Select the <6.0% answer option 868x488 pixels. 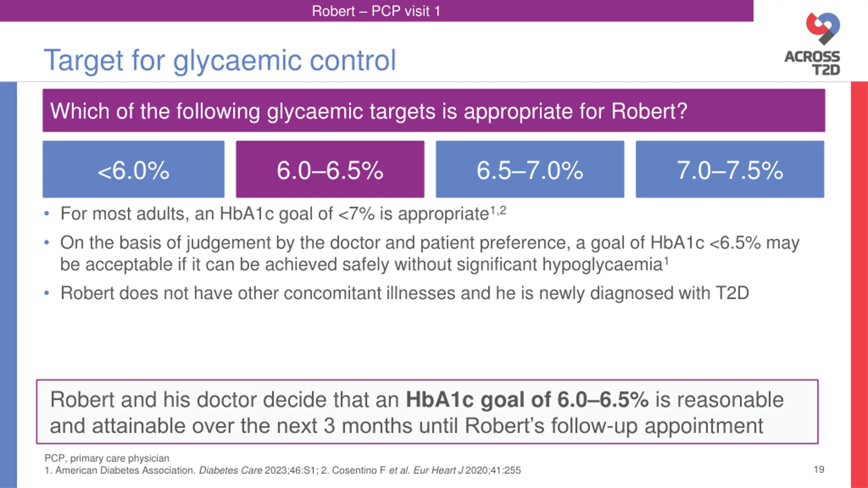click(x=133, y=169)
